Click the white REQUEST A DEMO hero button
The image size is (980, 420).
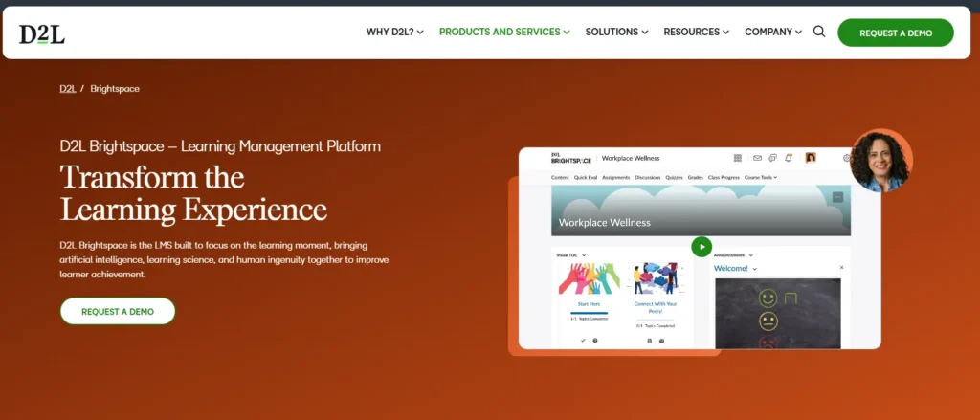pyautogui.click(x=118, y=311)
